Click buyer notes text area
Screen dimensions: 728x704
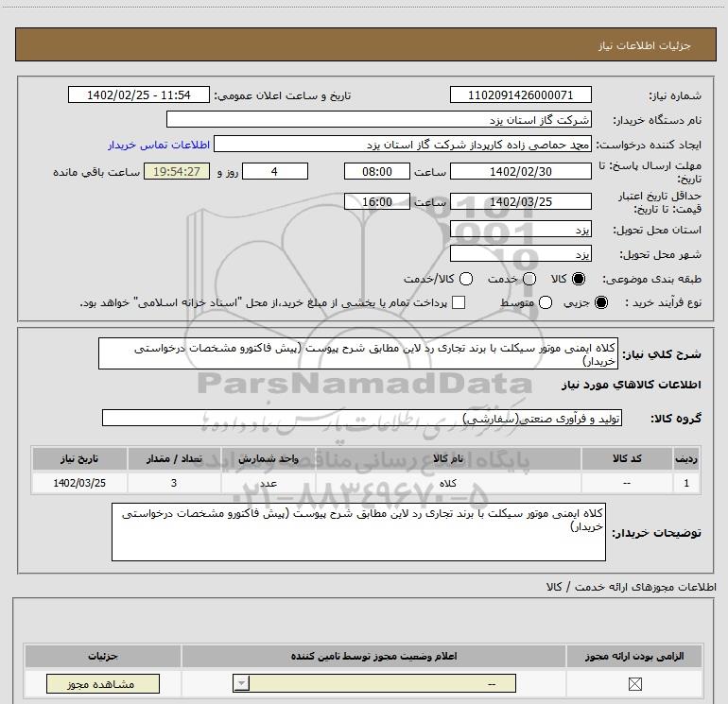pos(358,532)
